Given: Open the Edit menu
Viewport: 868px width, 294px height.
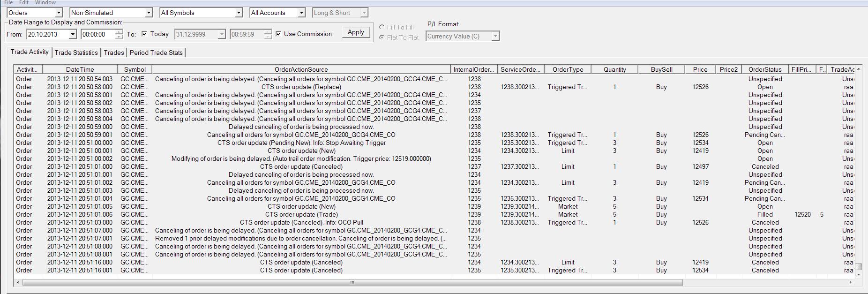Looking at the screenshot, I should (x=24, y=2).
